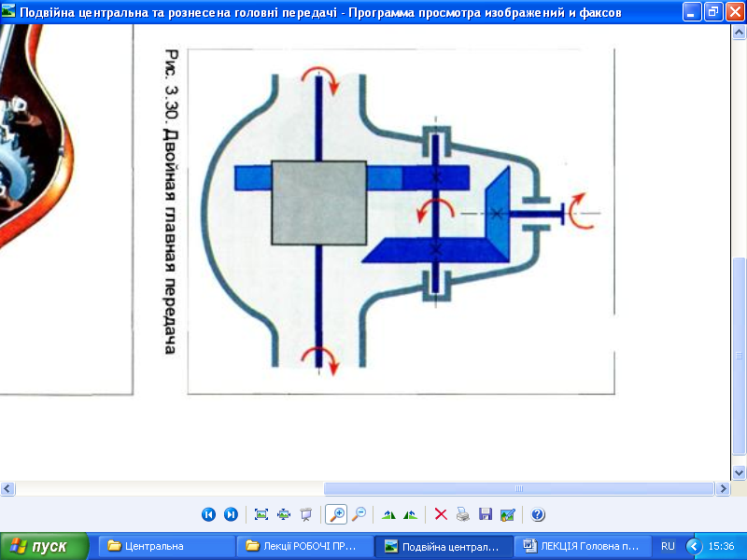The height and width of the screenshot is (560, 747).
Task: Rotate image clockwise
Action: pyautogui.click(x=388, y=514)
